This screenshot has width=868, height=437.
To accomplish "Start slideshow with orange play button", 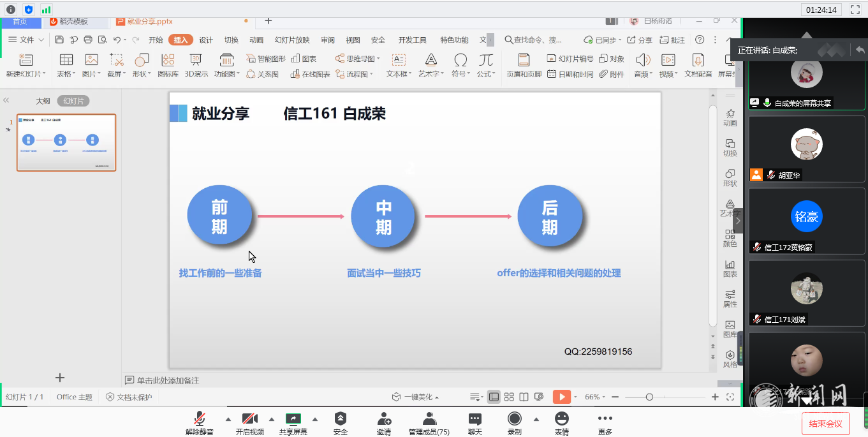I will pyautogui.click(x=561, y=397).
